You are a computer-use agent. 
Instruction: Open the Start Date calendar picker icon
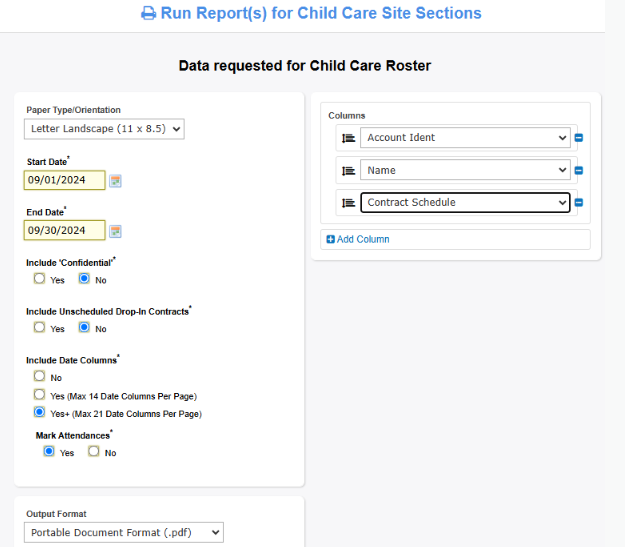(115, 181)
